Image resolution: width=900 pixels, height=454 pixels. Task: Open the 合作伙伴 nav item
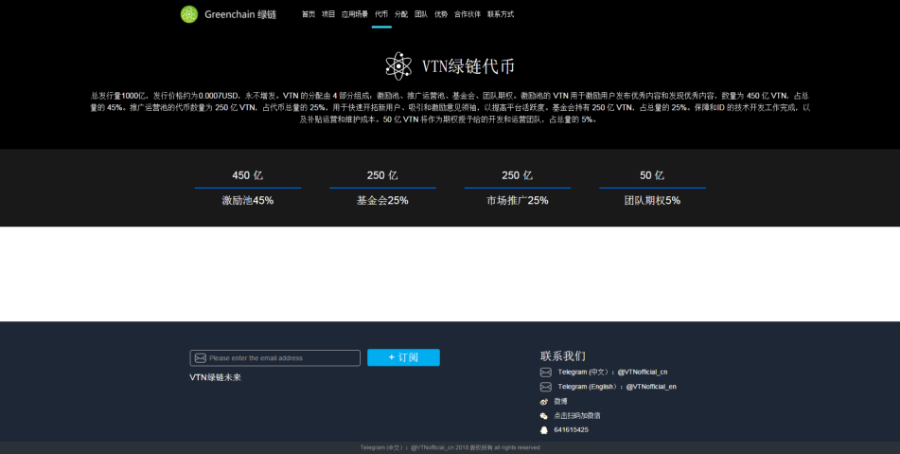pyautogui.click(x=467, y=14)
